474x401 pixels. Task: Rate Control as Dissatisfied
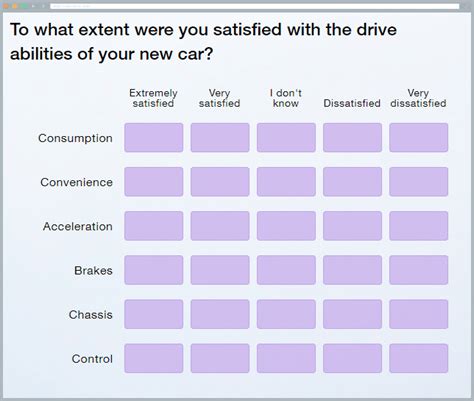click(x=352, y=358)
